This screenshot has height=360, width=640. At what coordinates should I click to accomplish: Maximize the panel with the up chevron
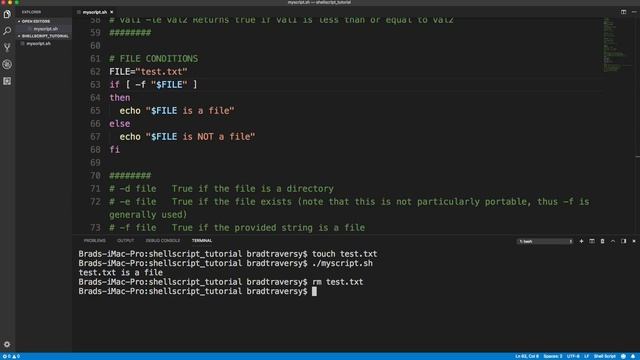(x=613, y=241)
